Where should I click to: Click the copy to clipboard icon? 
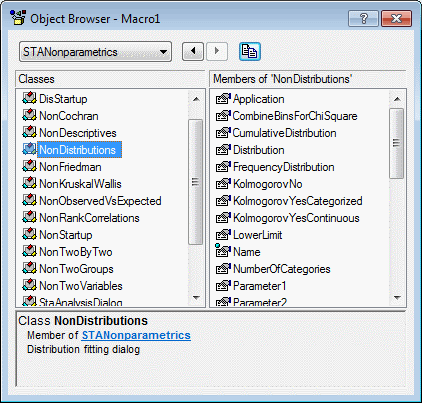250,52
